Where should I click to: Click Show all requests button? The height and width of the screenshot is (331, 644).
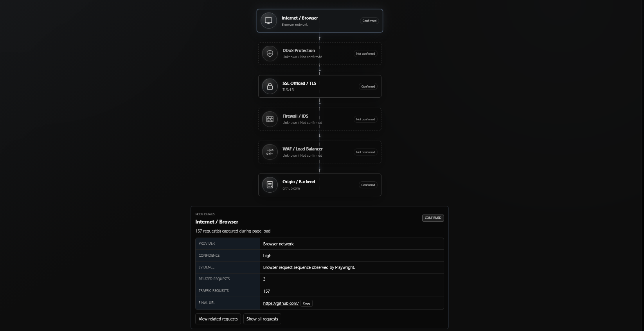pyautogui.click(x=262, y=319)
